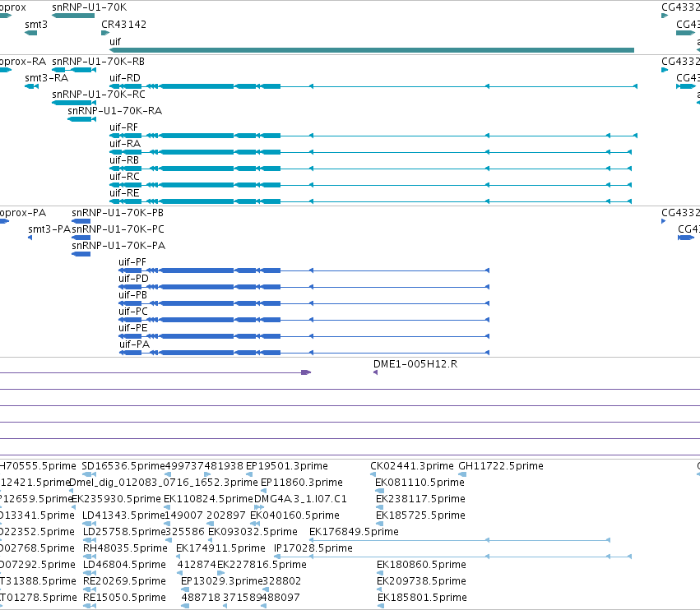Click protein snRNP-U1-70K-PC
This screenshot has width=700, height=610.
tap(118, 229)
